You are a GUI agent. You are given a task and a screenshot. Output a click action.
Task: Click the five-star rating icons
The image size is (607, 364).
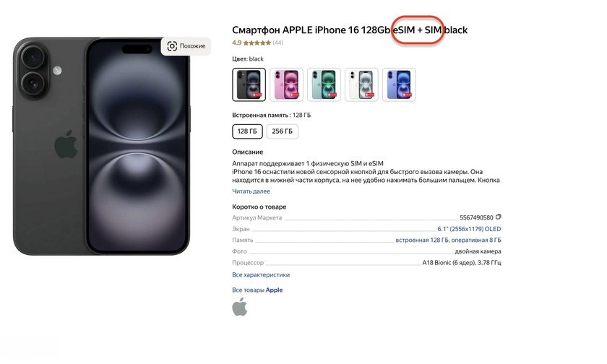point(257,43)
